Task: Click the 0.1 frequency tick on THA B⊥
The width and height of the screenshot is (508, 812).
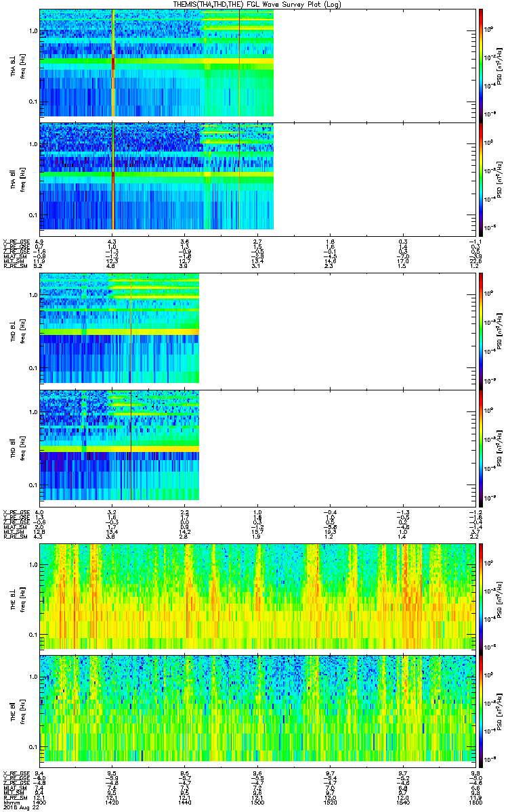Action: click(x=33, y=101)
